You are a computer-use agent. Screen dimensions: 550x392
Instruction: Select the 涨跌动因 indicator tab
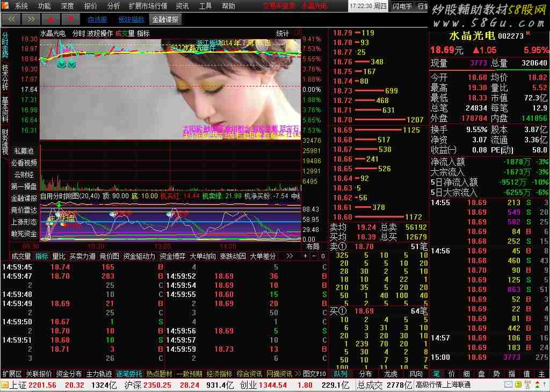(x=233, y=256)
